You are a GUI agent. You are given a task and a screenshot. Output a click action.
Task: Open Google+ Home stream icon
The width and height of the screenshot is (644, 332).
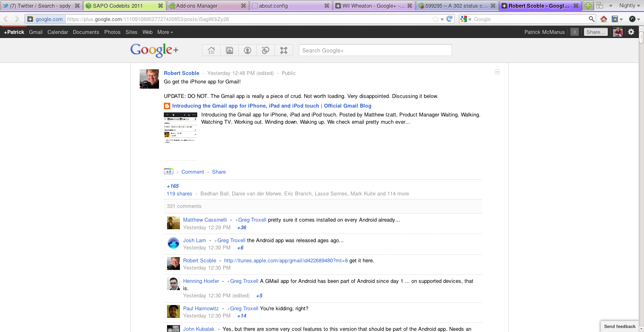click(x=211, y=50)
